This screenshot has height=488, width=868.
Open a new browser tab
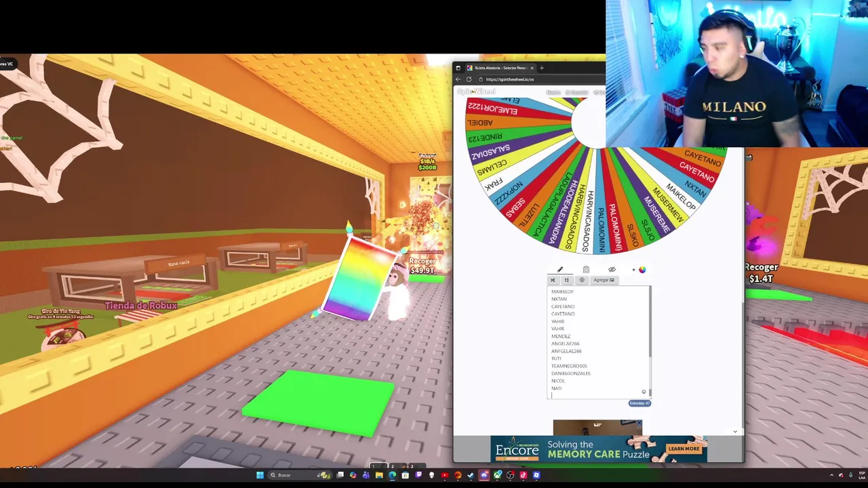point(541,68)
